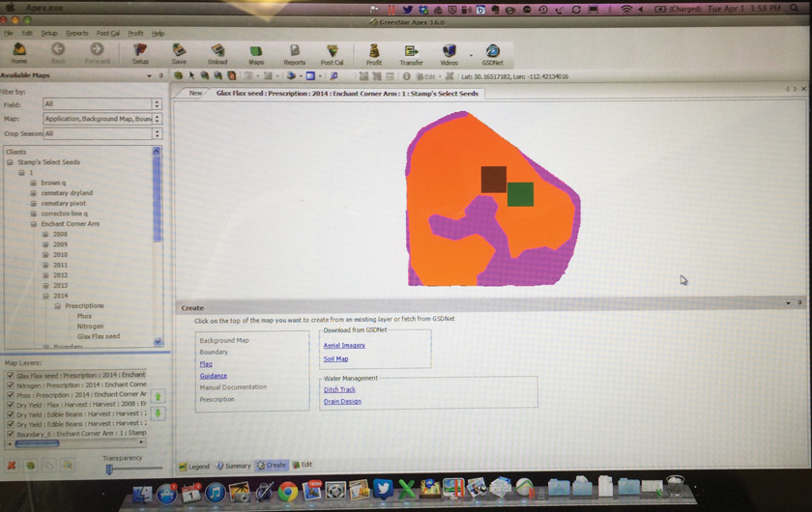Switch to the Legend tab
812x512 pixels.
pyautogui.click(x=194, y=467)
